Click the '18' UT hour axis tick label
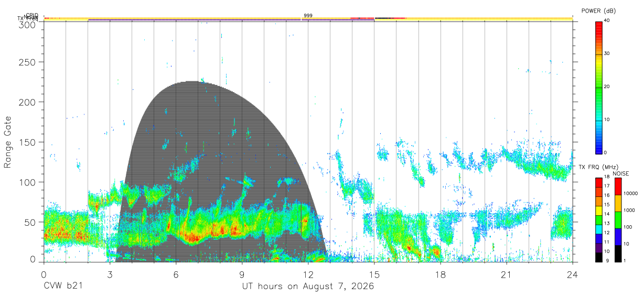Image resolution: width=644 pixels, height=297 pixels. [x=441, y=274]
